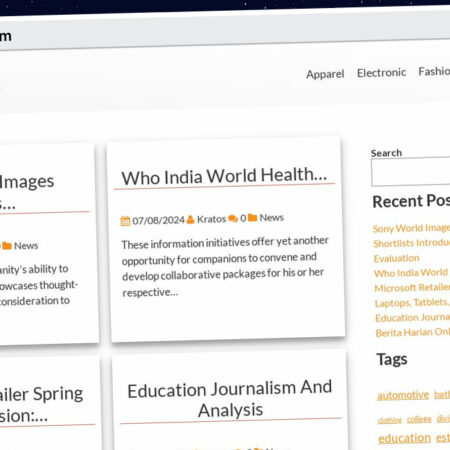The width and height of the screenshot is (450, 450).
Task: Open News category in the Images post card
Action: pyautogui.click(x=26, y=246)
